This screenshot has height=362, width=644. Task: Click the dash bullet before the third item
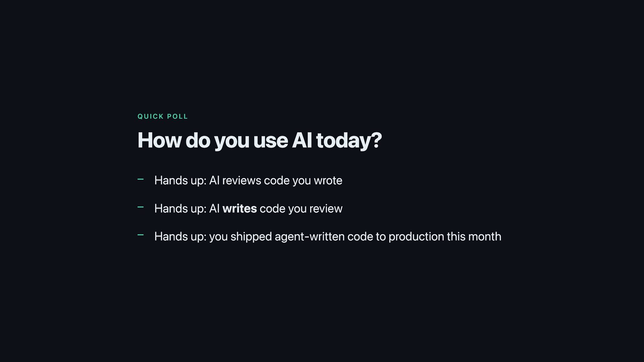point(141,235)
